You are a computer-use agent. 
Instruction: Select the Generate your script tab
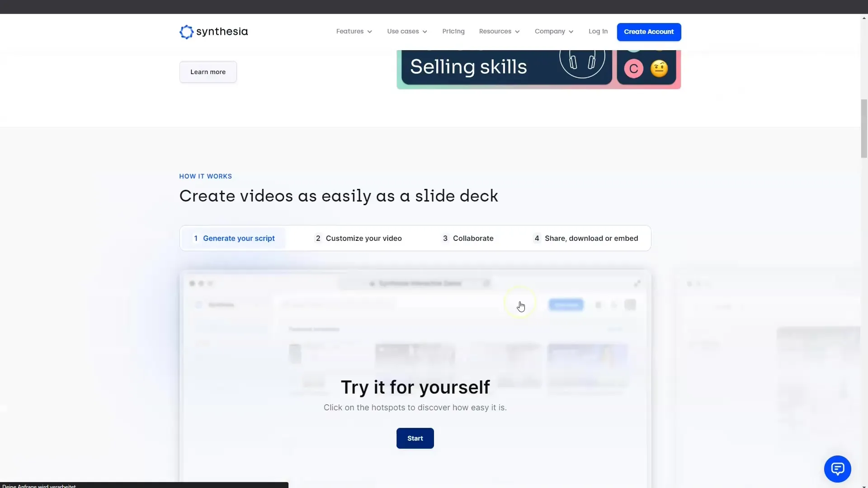point(234,238)
